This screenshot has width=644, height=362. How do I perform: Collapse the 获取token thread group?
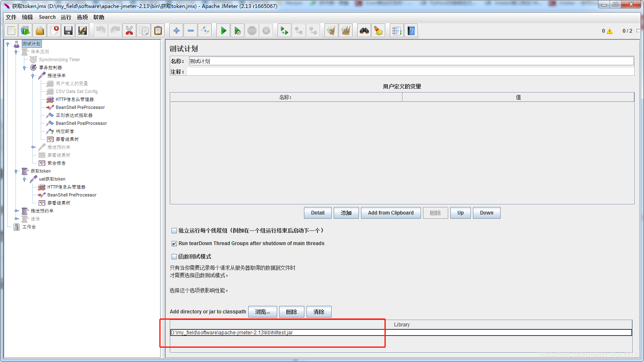[17, 171]
